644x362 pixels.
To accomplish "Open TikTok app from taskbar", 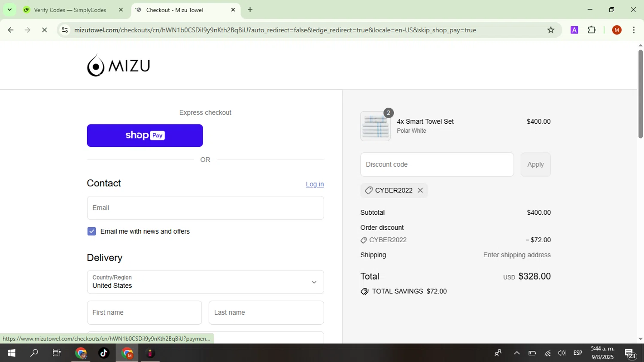I will click(104, 353).
